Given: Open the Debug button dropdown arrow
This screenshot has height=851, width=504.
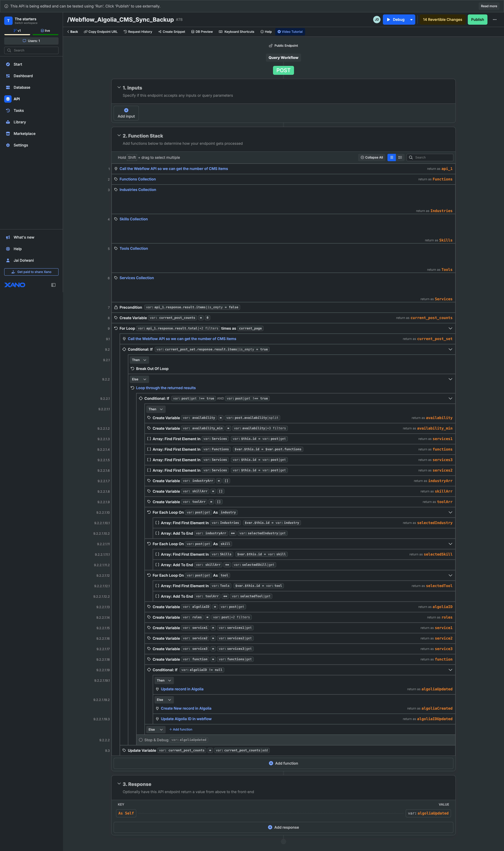Looking at the screenshot, I should point(411,20).
